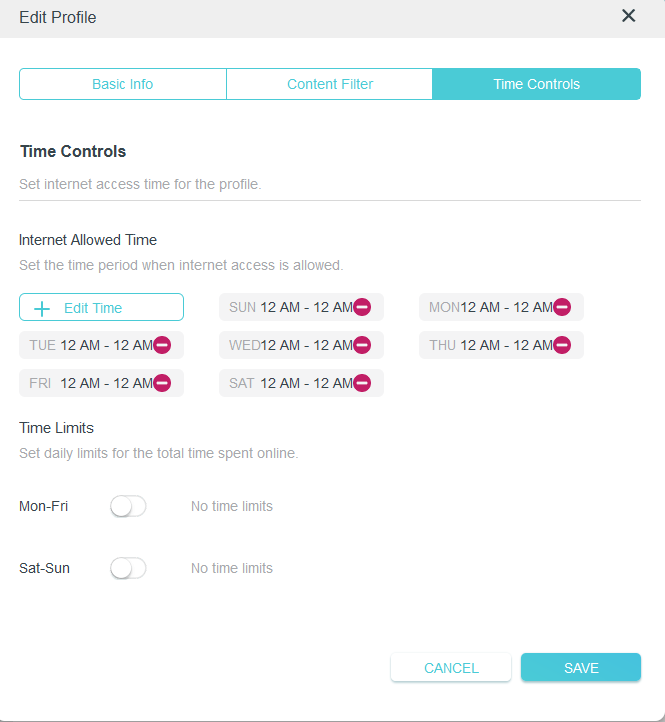
Task: Turn on the Sat-Sun time limit switch
Action: click(128, 568)
